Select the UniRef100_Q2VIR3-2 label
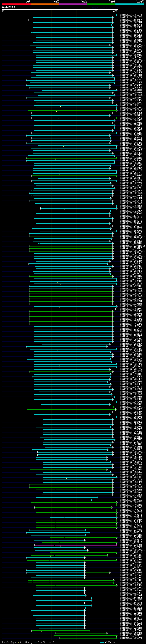Screen dimensions: 146x644 132,246
